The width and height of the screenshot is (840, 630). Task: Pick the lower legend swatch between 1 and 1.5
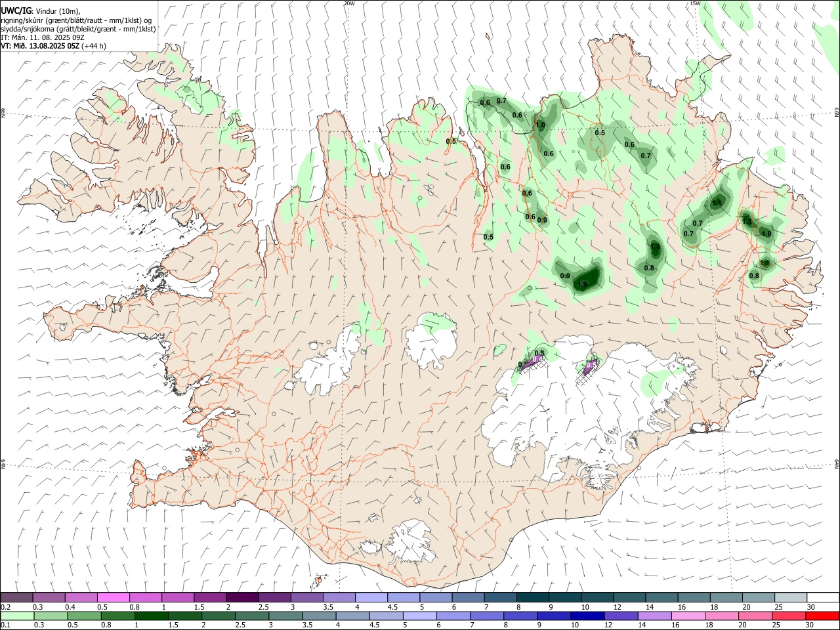coord(151,616)
